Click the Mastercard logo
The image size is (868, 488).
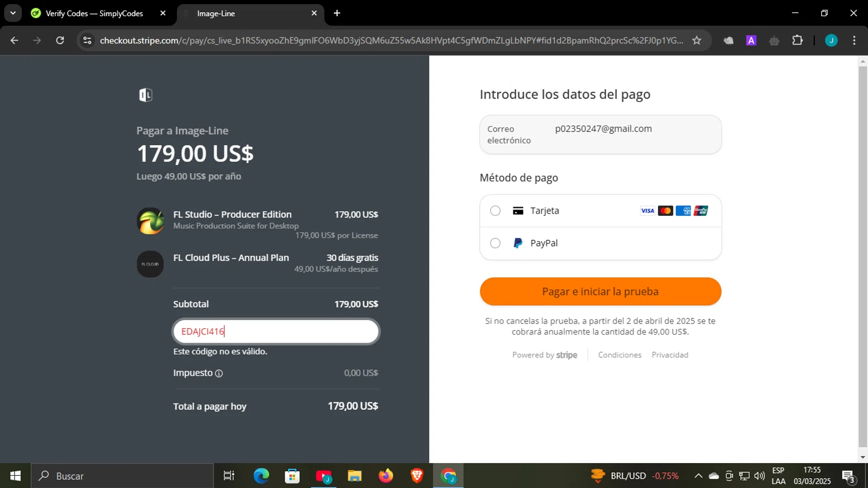(x=665, y=211)
